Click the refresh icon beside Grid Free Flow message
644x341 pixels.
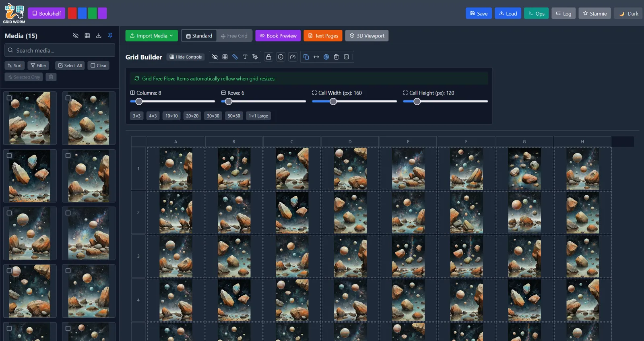click(137, 79)
